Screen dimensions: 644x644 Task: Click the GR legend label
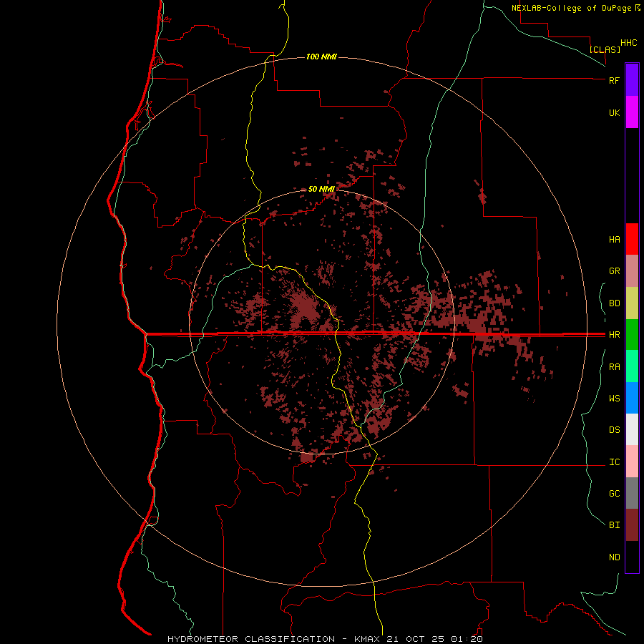click(614, 271)
